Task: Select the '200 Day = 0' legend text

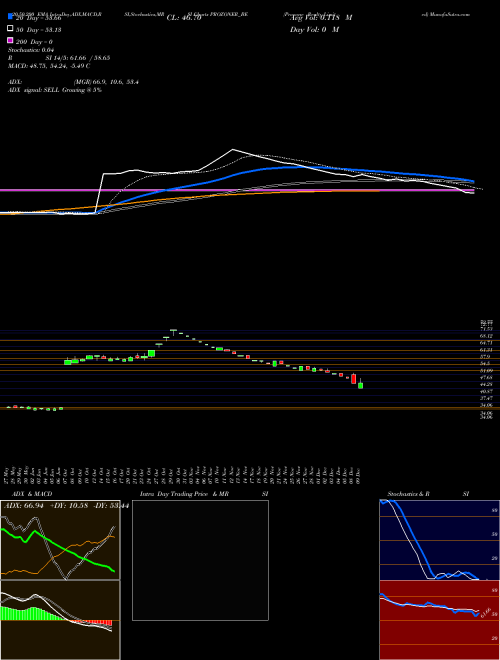Action: pos(35,42)
